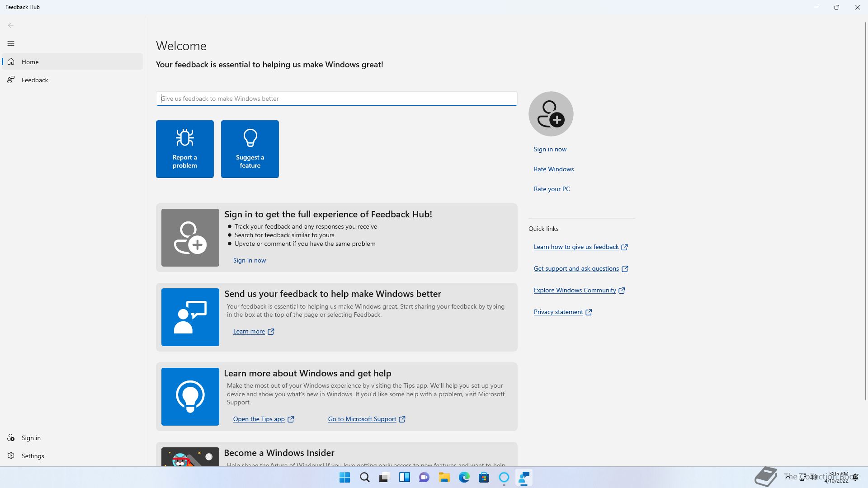
Task: Click the lightbulb icon on Suggest a feature
Action: coord(250,138)
